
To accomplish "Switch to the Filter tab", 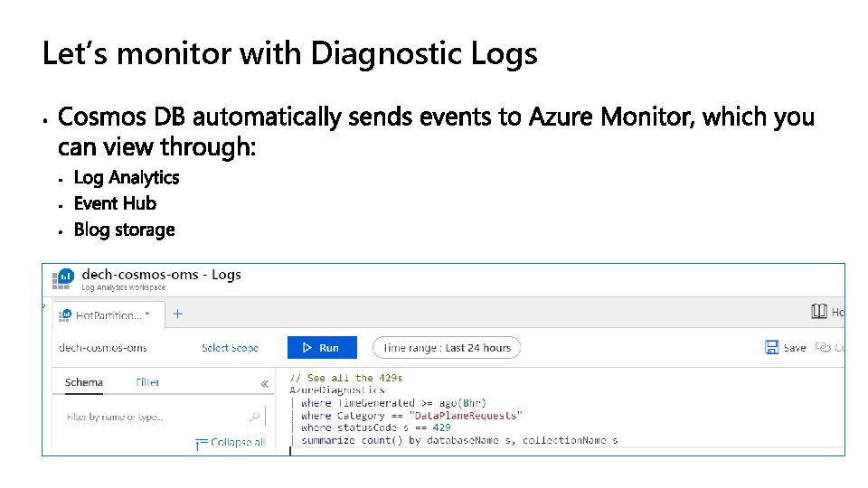I will [x=147, y=382].
